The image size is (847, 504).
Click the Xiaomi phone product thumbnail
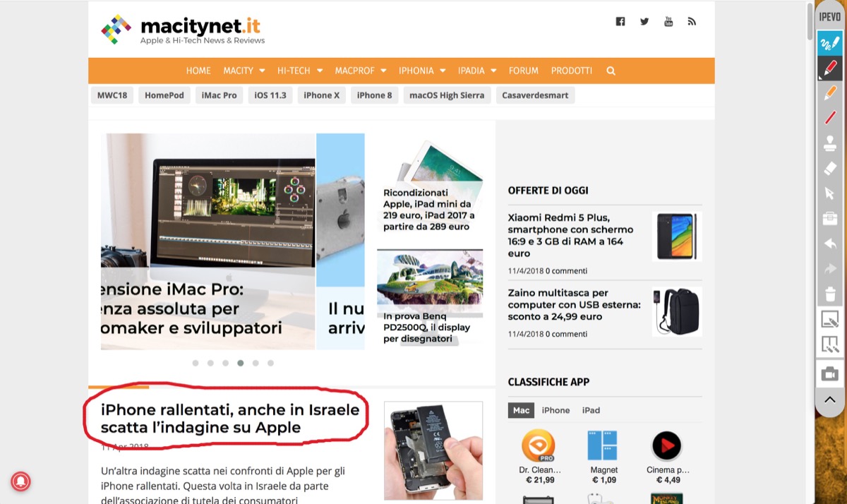click(x=676, y=236)
